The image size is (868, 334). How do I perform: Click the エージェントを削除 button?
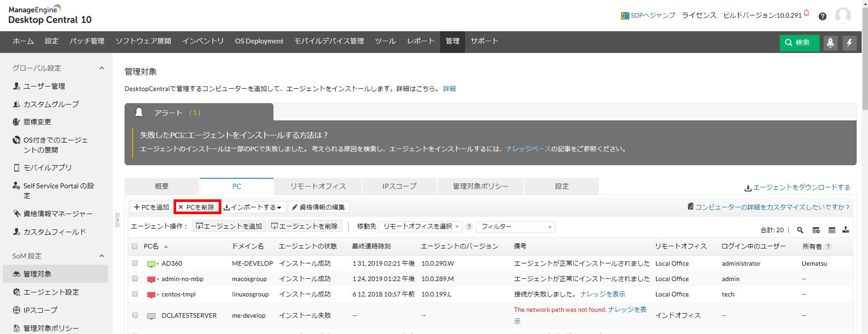pyautogui.click(x=305, y=226)
